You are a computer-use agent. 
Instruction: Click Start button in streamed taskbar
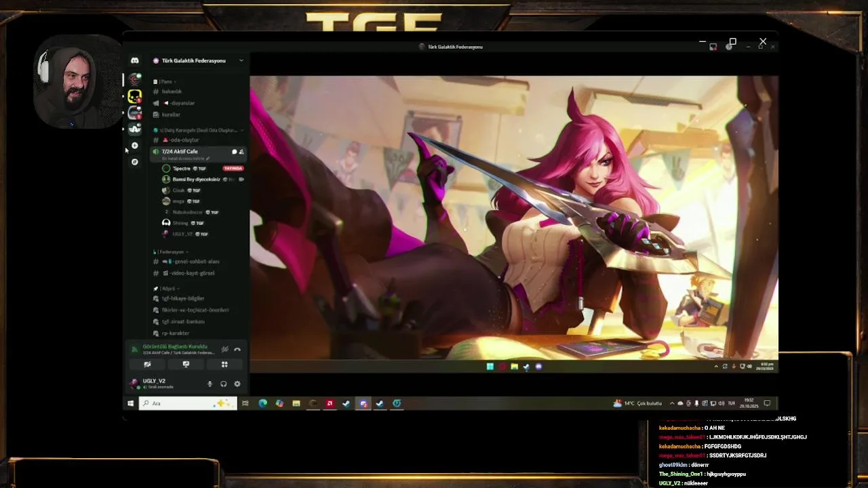[490, 367]
